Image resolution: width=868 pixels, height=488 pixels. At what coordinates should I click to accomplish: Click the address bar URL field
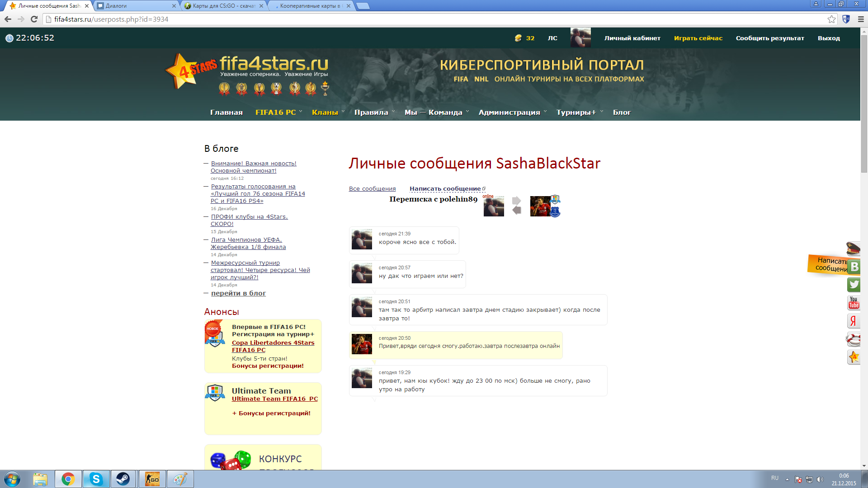(x=434, y=19)
